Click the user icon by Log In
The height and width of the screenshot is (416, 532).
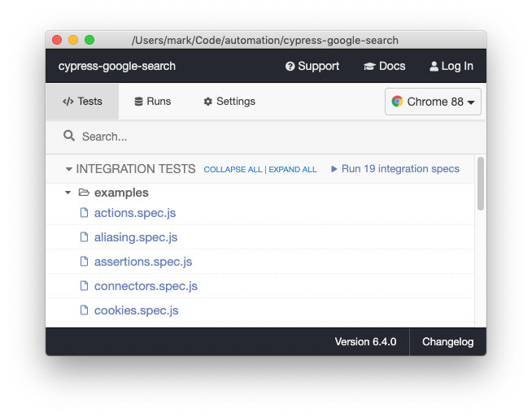(x=434, y=67)
